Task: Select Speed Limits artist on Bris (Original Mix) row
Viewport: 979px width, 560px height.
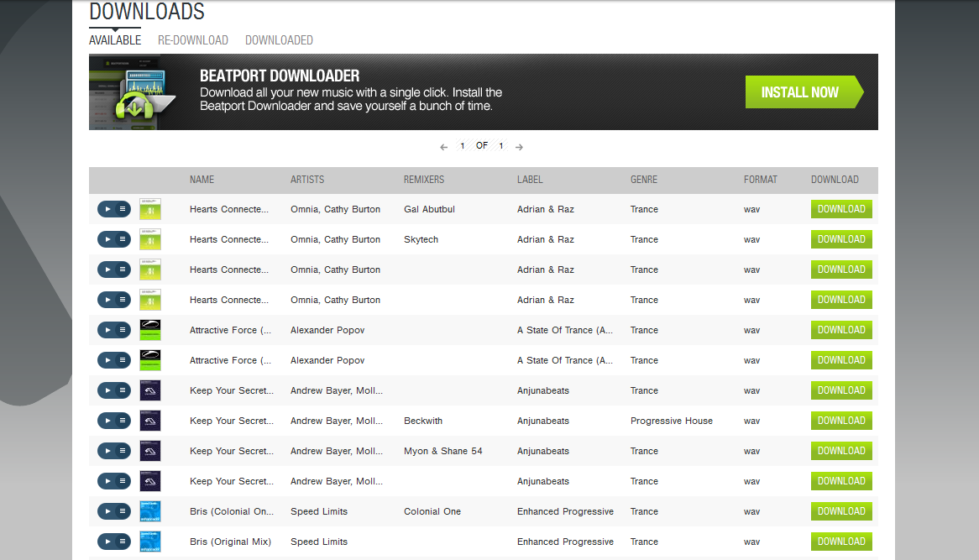Action: click(x=319, y=542)
